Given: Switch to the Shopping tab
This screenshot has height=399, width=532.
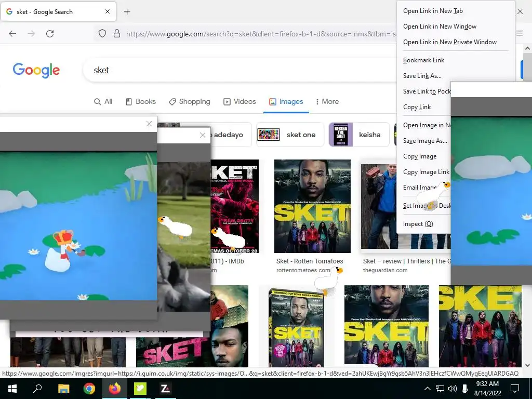Looking at the screenshot, I should coord(190,101).
